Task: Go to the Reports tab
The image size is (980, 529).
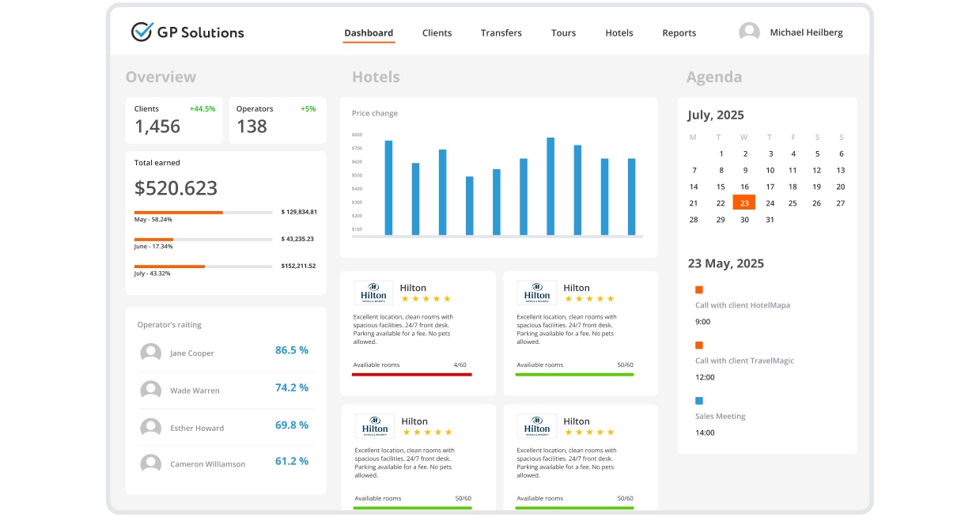Action: pyautogui.click(x=679, y=33)
